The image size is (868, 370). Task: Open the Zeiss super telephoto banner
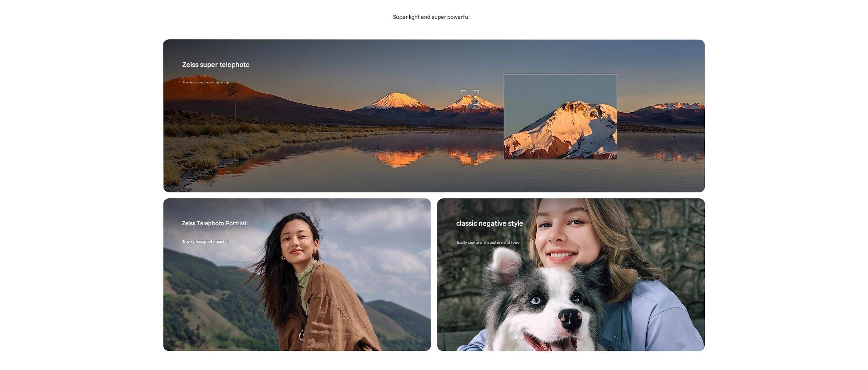[434, 116]
